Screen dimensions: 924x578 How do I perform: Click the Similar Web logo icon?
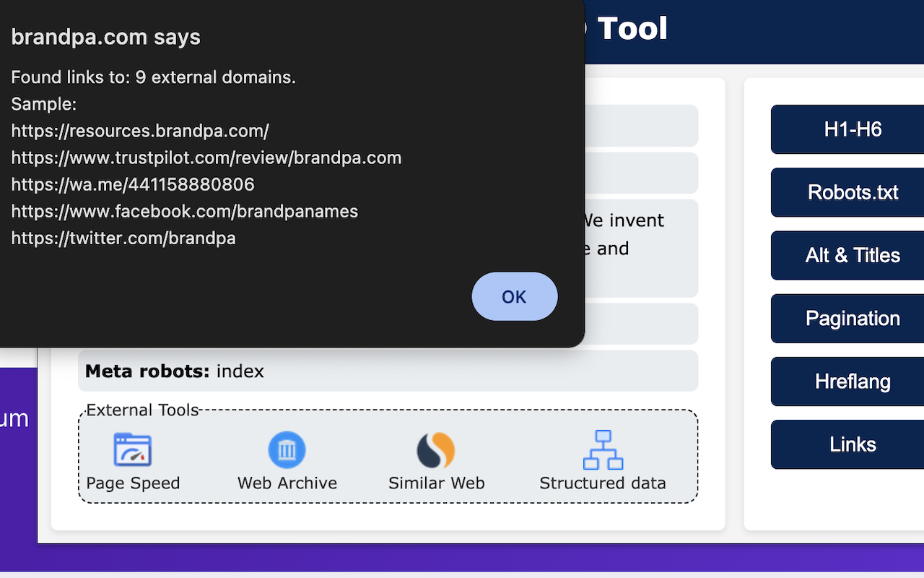(x=436, y=449)
